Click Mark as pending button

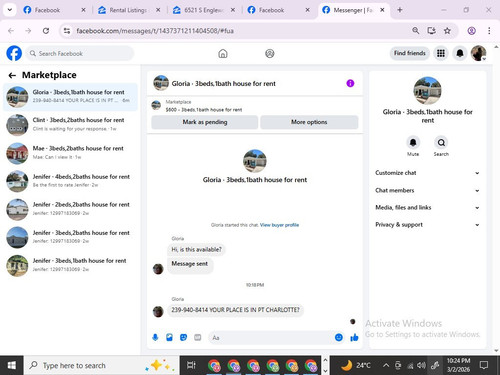click(x=205, y=122)
